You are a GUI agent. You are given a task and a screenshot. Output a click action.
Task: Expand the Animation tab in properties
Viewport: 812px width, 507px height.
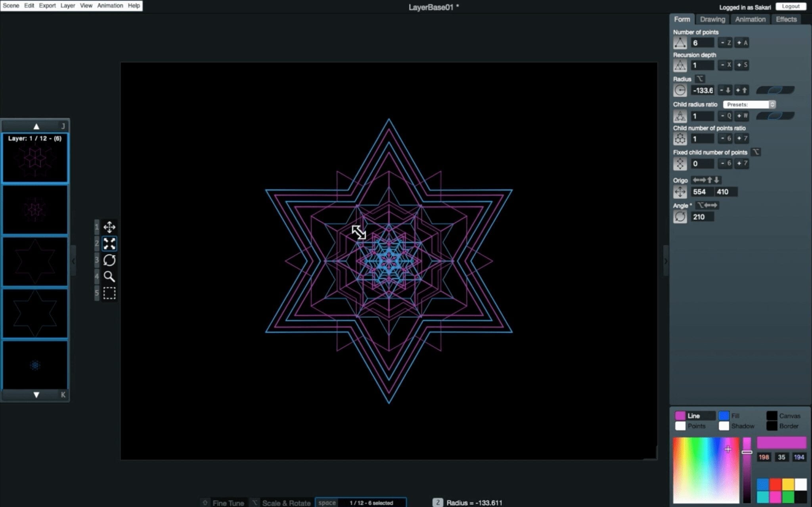(x=750, y=19)
